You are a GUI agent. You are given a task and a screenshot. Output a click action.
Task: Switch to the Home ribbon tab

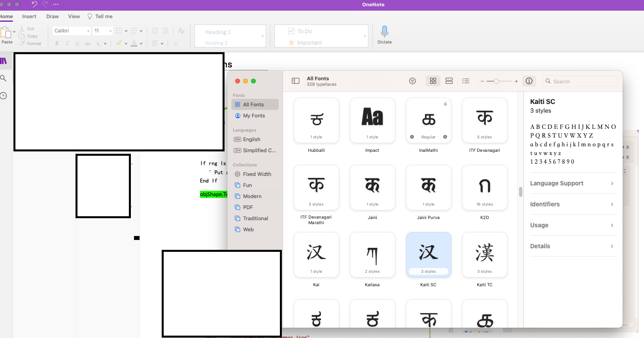pyautogui.click(x=6, y=17)
